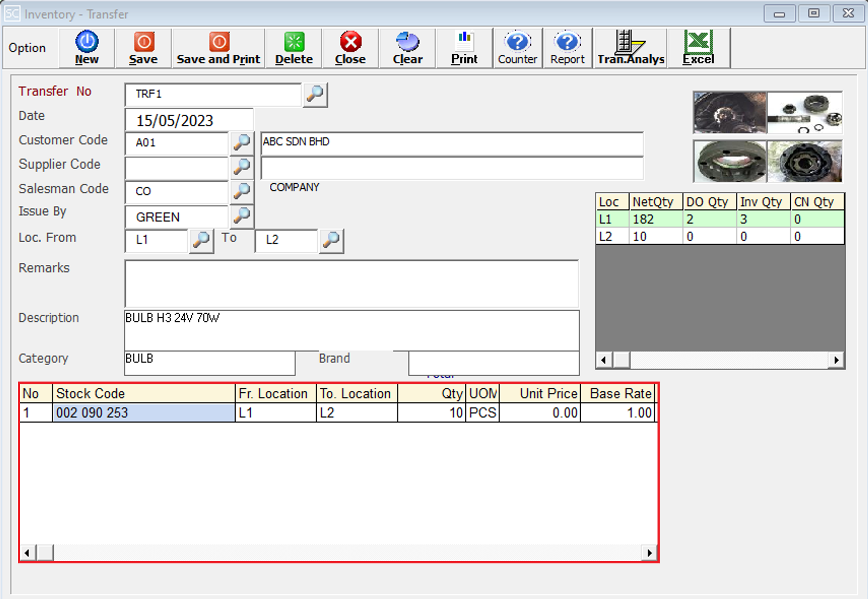Click the Remarks text area
Screen dimensions: 868x599
pos(352,284)
